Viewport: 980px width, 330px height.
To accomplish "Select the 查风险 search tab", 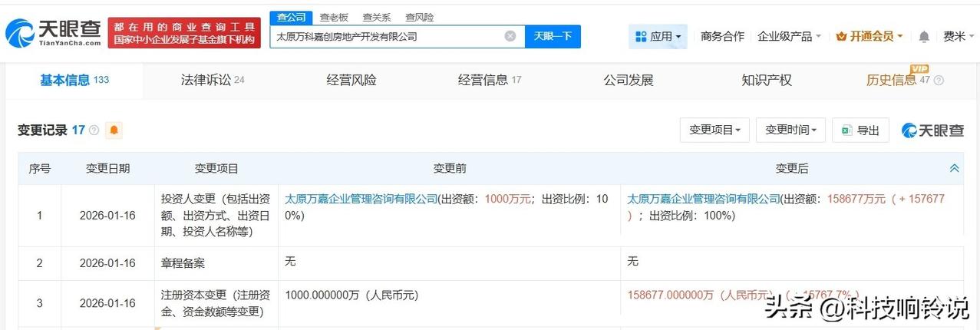I will tap(419, 17).
